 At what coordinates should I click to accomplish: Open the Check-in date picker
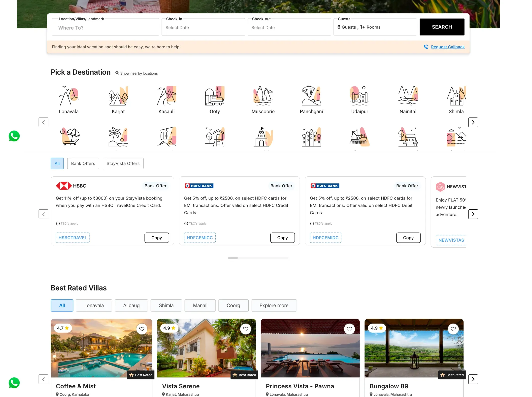(203, 27)
